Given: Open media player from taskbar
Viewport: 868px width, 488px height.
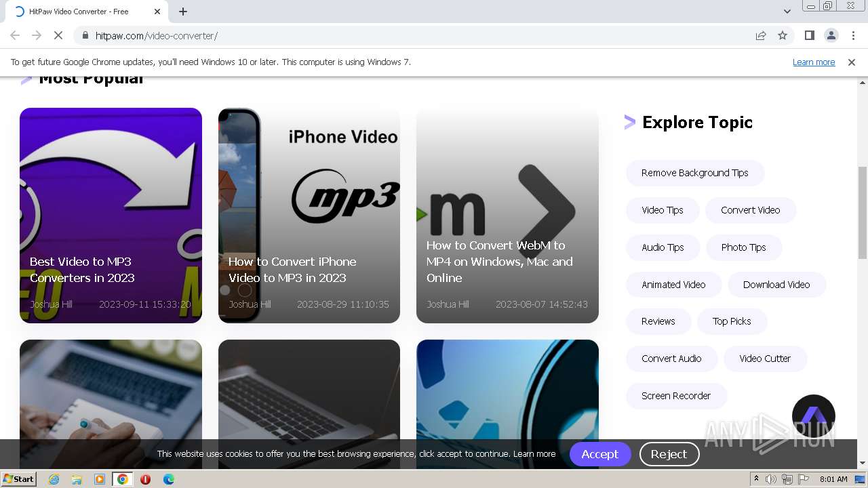Looking at the screenshot, I should (100, 479).
